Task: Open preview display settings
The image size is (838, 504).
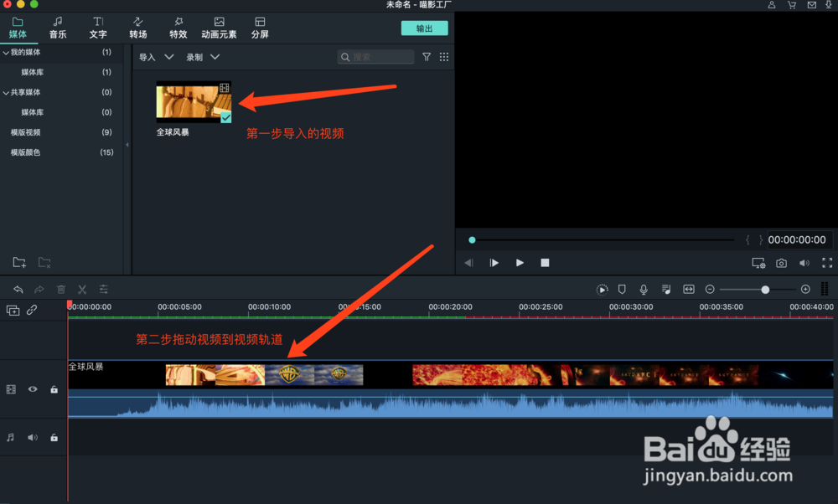Action: (758, 263)
